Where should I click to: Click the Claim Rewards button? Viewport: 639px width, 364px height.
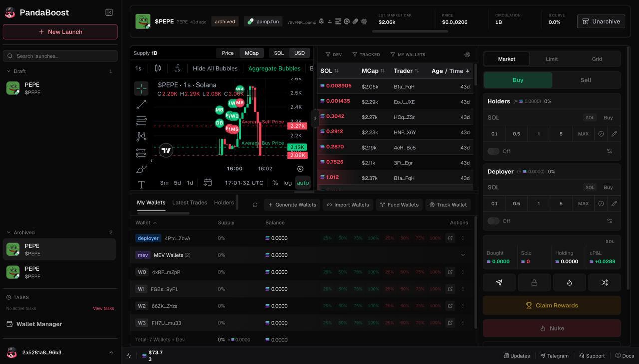(552, 305)
